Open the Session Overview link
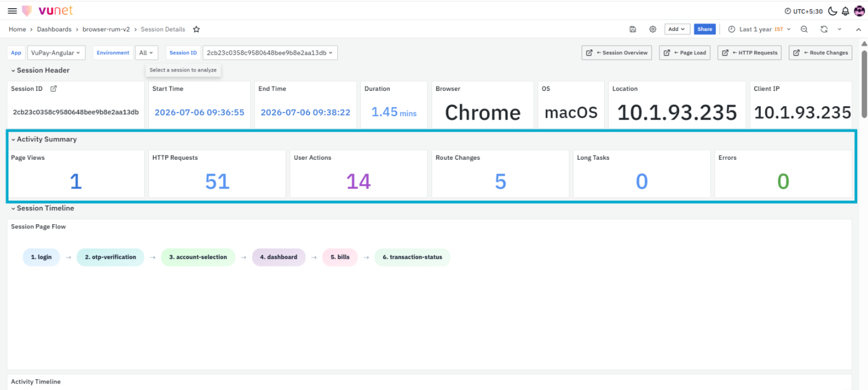This screenshot has width=868, height=390. pos(617,53)
